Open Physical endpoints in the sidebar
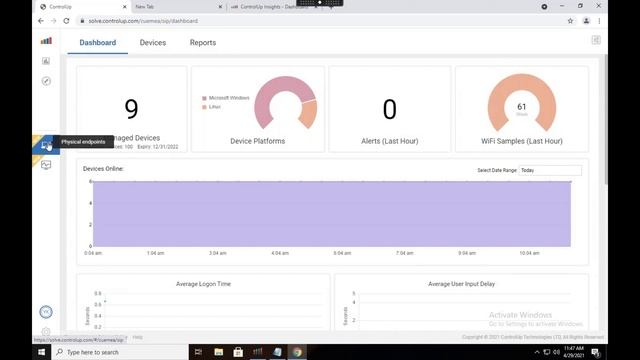Viewport: 640px width, 360px height. coord(46,144)
